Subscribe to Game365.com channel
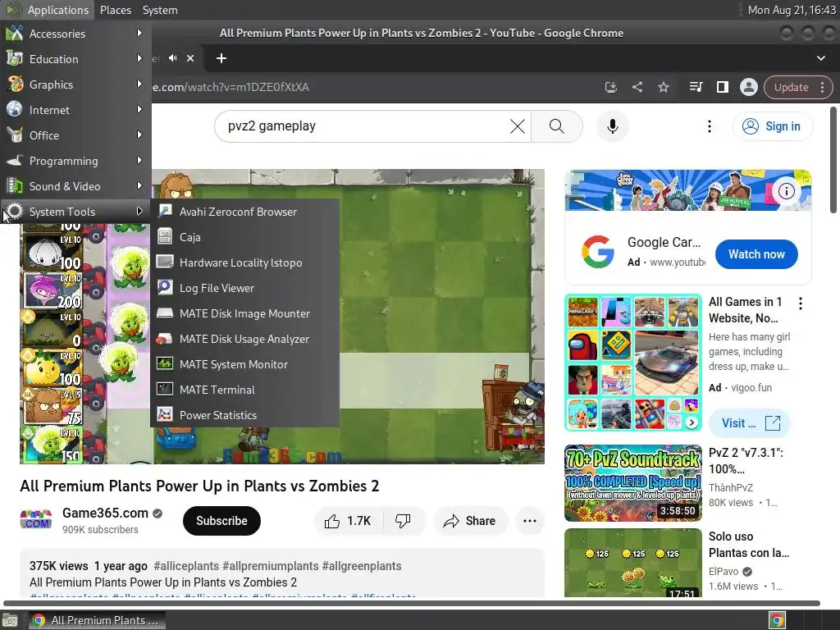840x630 pixels. (221, 521)
